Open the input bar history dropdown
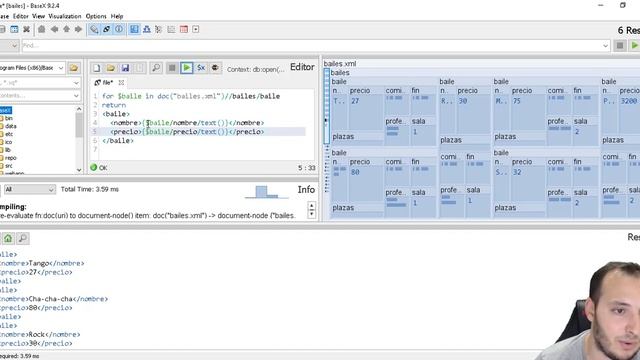This screenshot has height=360, width=640. (x=605, y=46)
